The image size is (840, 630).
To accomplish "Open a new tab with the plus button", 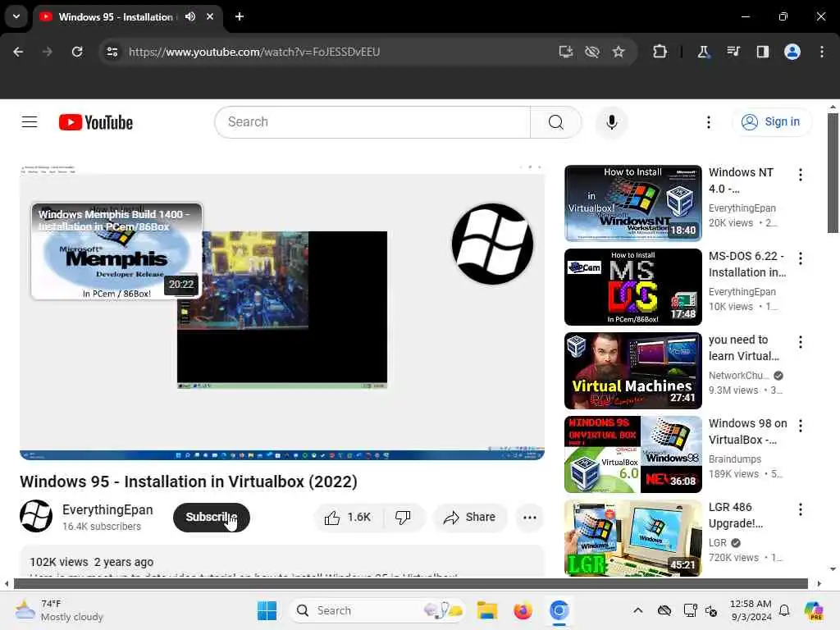I will [240, 16].
